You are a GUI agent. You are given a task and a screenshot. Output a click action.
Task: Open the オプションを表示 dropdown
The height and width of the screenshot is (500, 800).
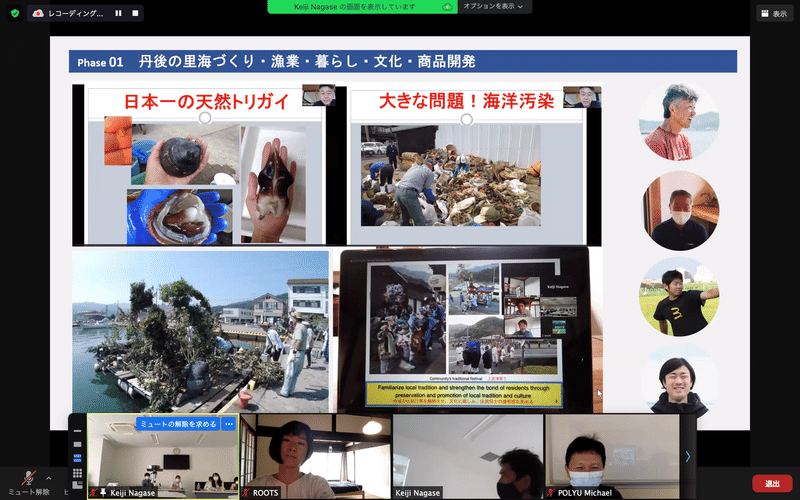tap(493, 7)
